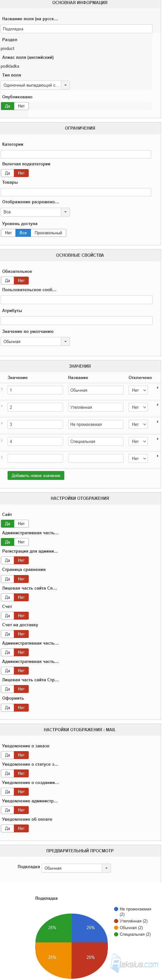Open Отключено dropdown for the Обычная row
Screen dimensions: 162x980
pos(138,390)
